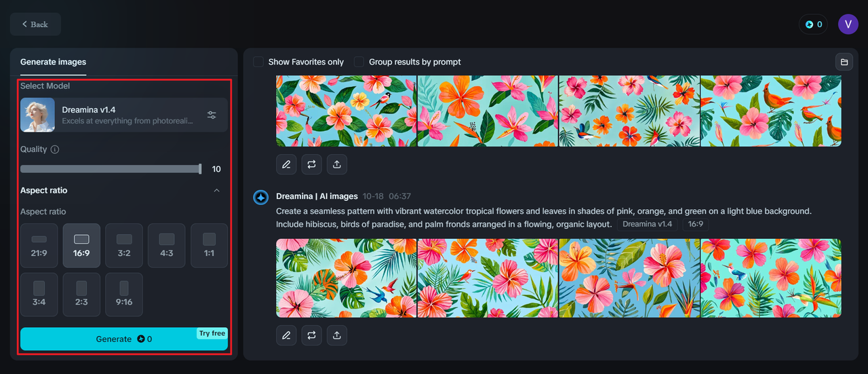Select the 2:3 aspect ratio
868x374 pixels.
click(x=81, y=295)
